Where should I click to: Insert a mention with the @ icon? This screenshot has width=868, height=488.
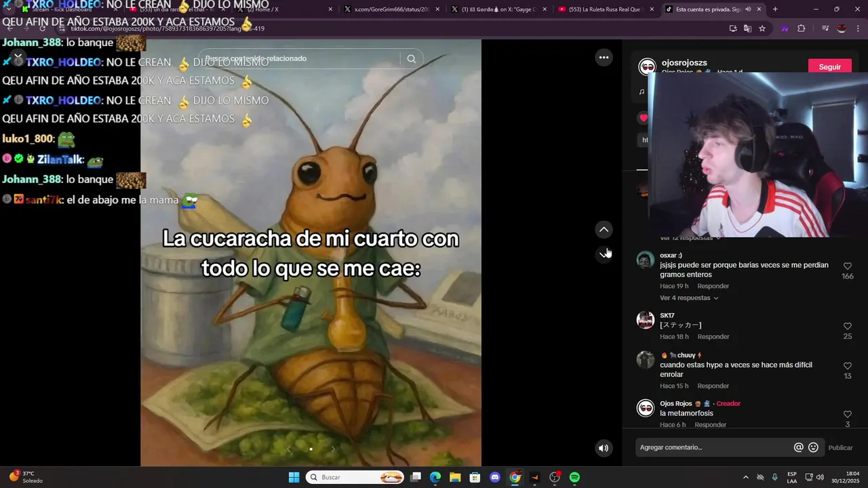click(x=799, y=447)
